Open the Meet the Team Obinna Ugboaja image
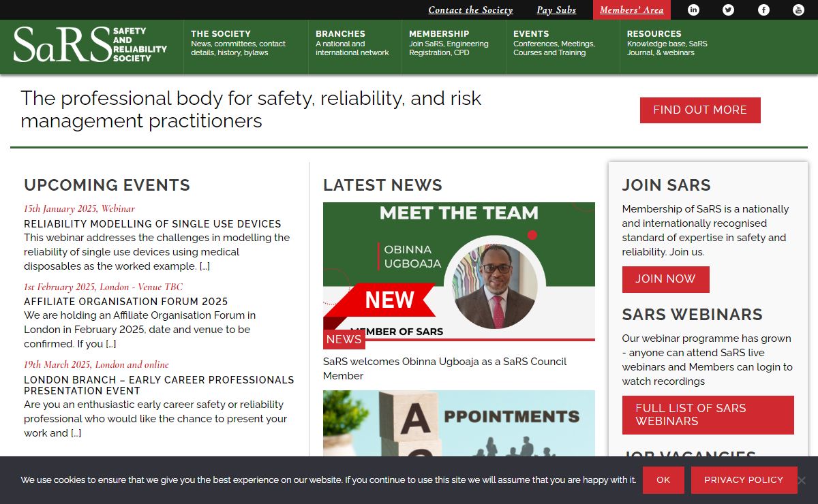The width and height of the screenshot is (818, 504). click(459, 271)
